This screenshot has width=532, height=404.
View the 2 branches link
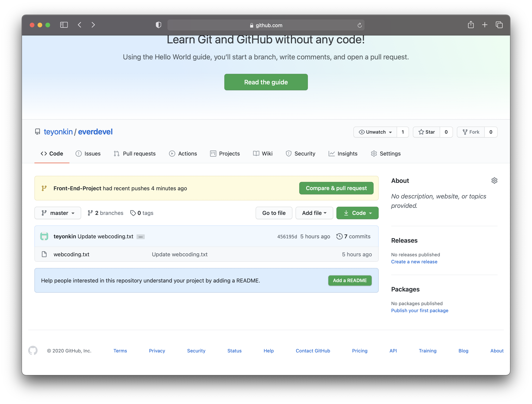coord(105,213)
